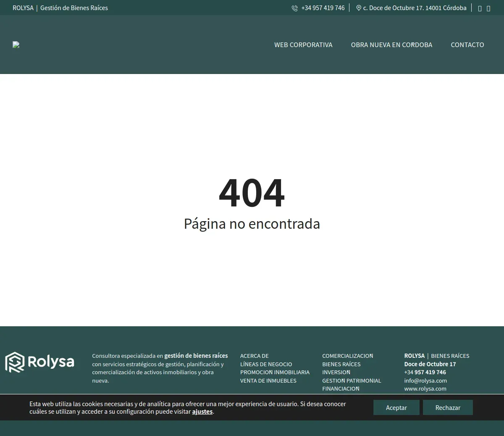Open the VENTA DE INMUEBLES footer link
This screenshot has height=436, width=504.
pos(268,381)
